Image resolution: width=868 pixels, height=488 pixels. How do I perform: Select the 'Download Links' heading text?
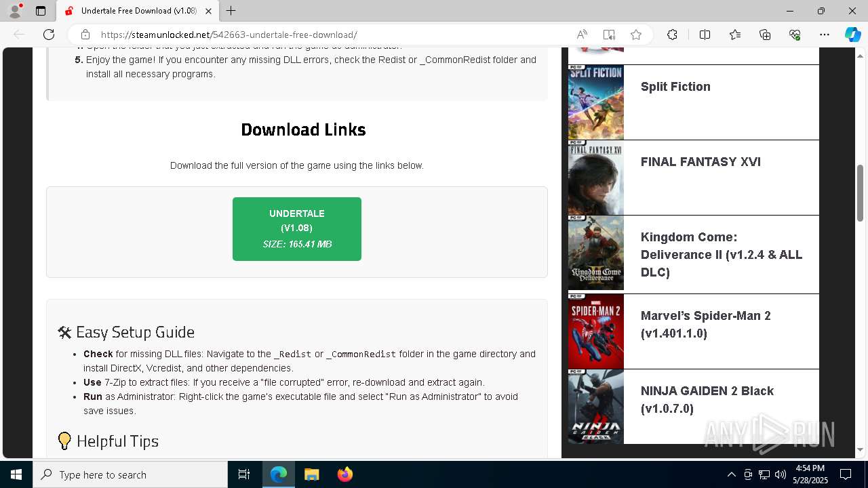[x=303, y=129]
